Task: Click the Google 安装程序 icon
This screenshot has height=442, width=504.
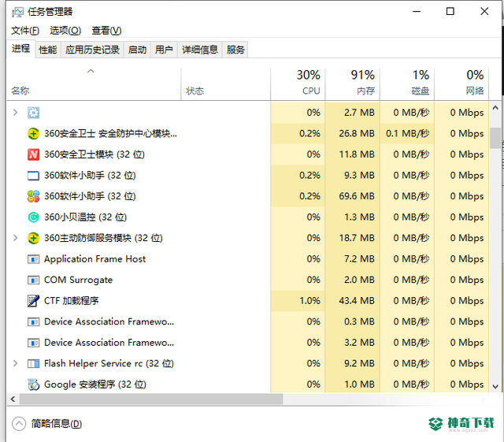Action: 33,384
